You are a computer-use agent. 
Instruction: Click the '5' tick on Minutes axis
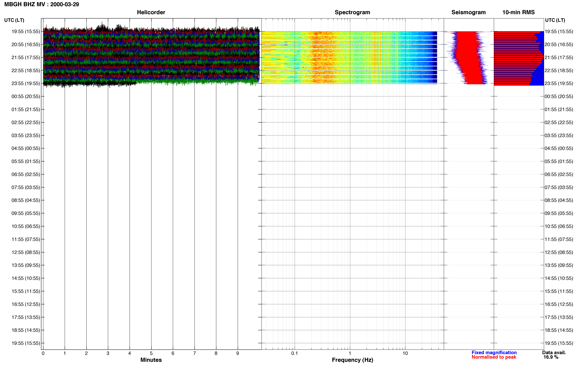point(151,353)
